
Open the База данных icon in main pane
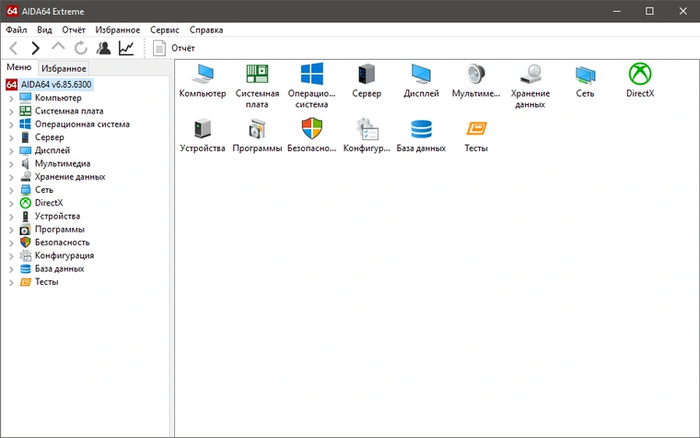(421, 129)
